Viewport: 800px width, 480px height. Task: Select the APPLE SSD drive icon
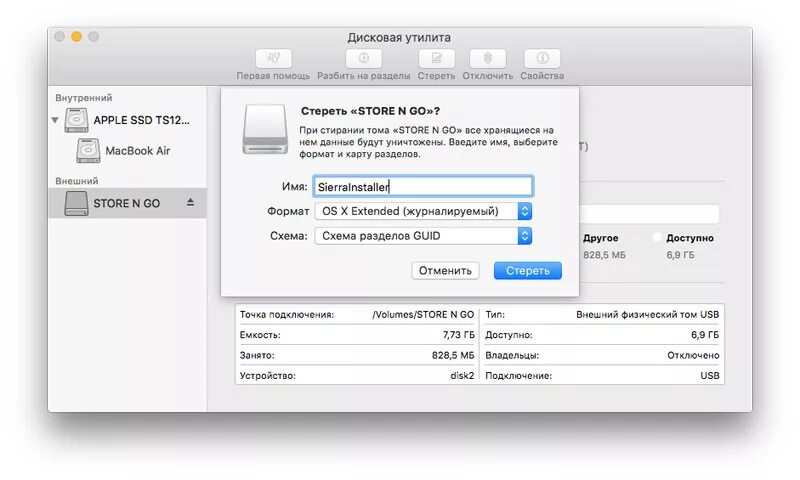tap(77, 120)
